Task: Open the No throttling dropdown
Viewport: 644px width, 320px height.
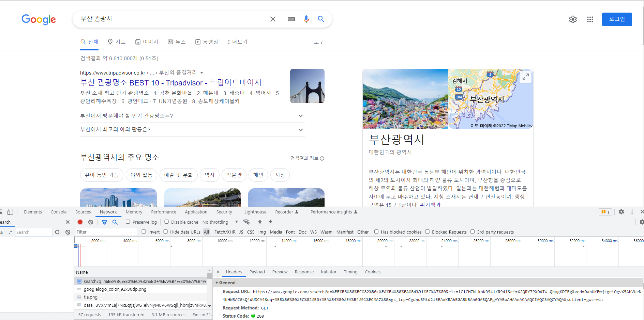Action: pos(220,222)
